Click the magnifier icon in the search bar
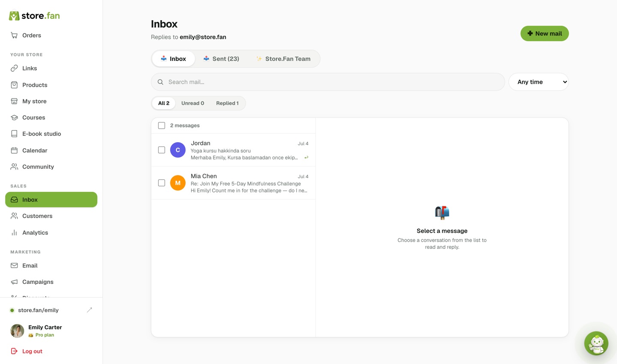Screen dimensions: 617x364 160,82
